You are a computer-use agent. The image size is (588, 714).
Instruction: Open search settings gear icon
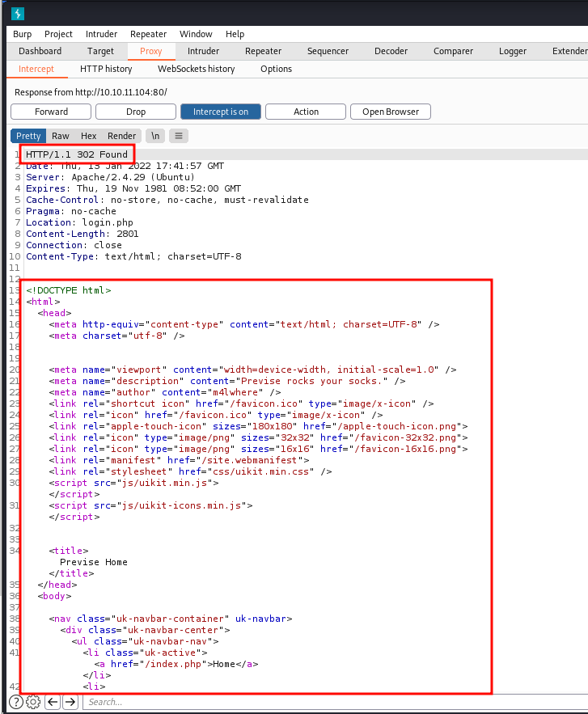click(33, 702)
